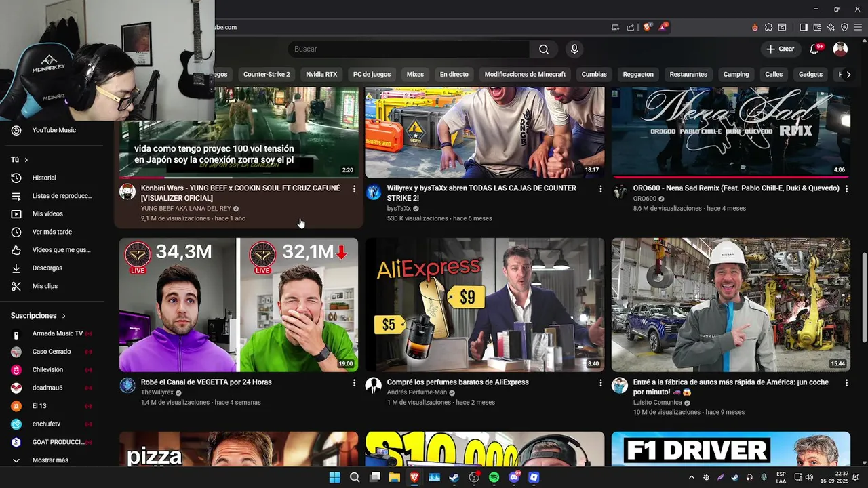Open Steam from taskbar
The width and height of the screenshot is (868, 488).
tap(454, 477)
